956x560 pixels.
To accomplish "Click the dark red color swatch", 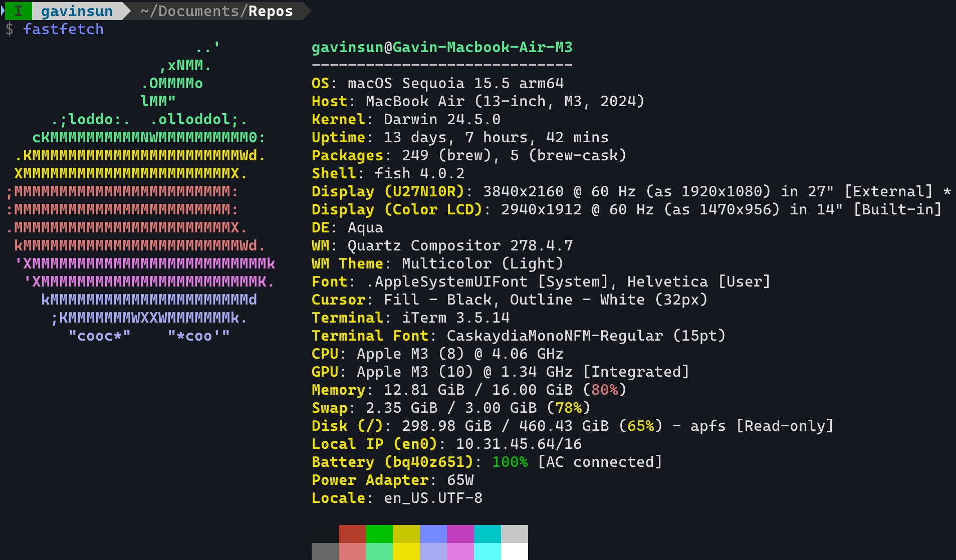I will pos(352,534).
